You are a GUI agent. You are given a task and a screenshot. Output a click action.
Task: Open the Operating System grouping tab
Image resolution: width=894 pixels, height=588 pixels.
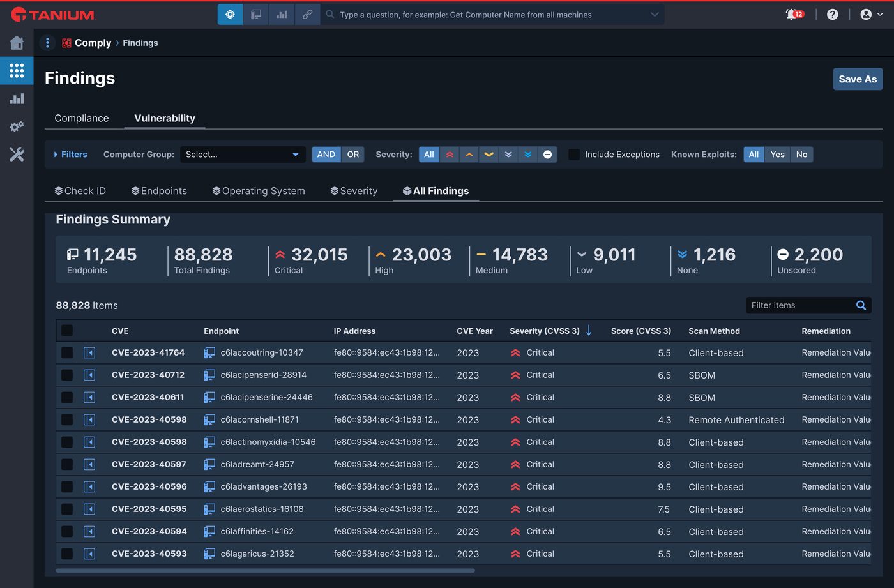pyautogui.click(x=259, y=191)
